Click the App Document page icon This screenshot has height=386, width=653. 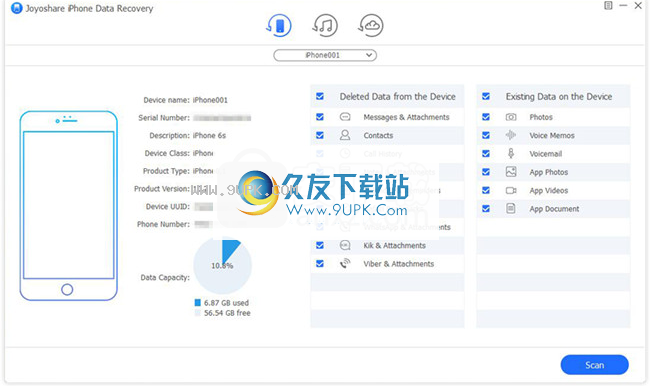(x=511, y=209)
